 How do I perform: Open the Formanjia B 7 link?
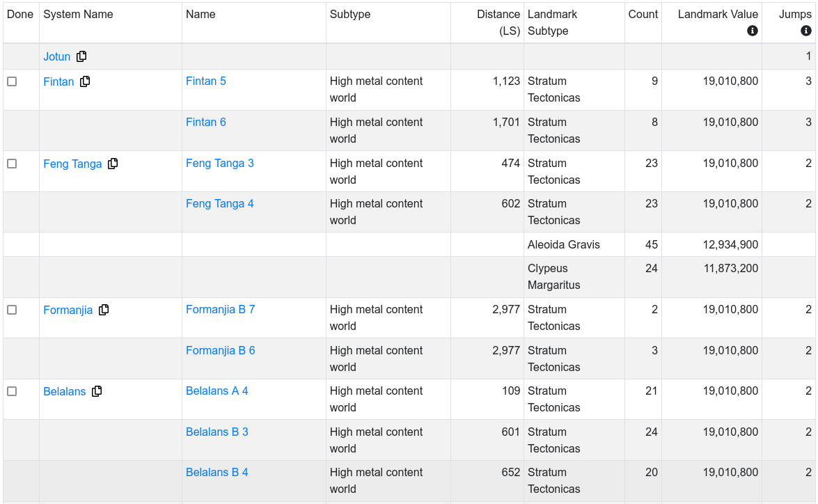coord(220,309)
